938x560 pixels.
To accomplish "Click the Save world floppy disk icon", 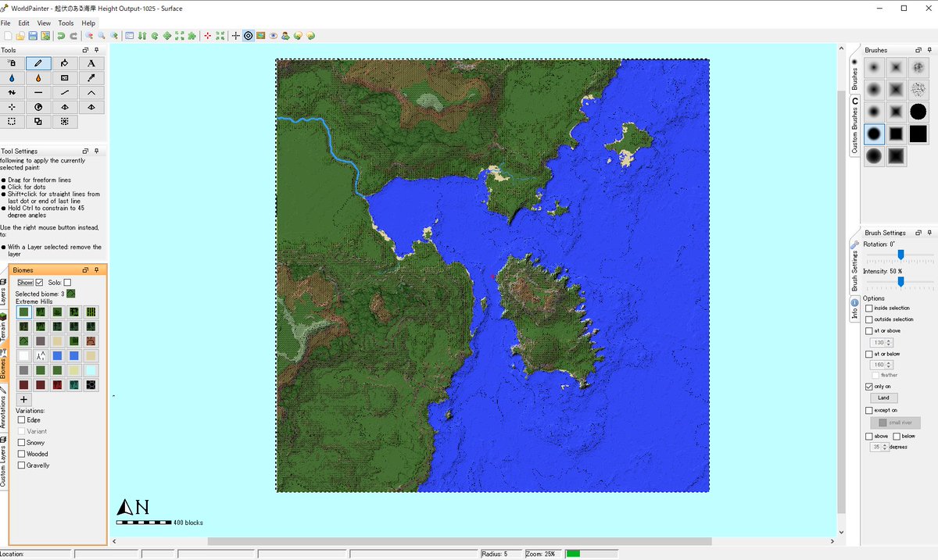I will point(33,36).
